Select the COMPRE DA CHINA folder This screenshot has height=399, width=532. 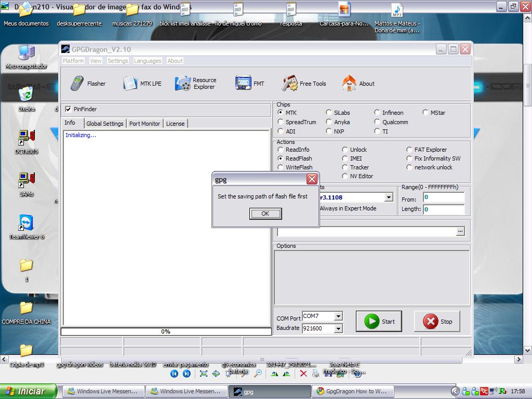tap(26, 313)
